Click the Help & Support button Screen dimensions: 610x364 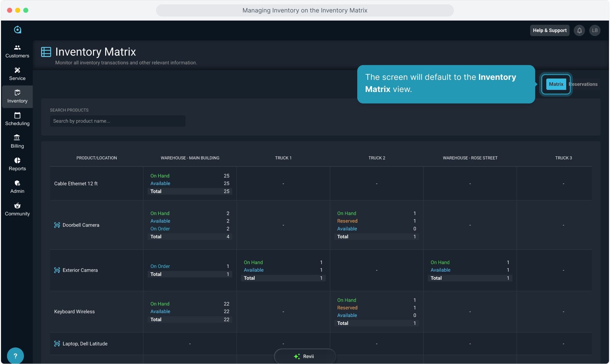point(549,30)
